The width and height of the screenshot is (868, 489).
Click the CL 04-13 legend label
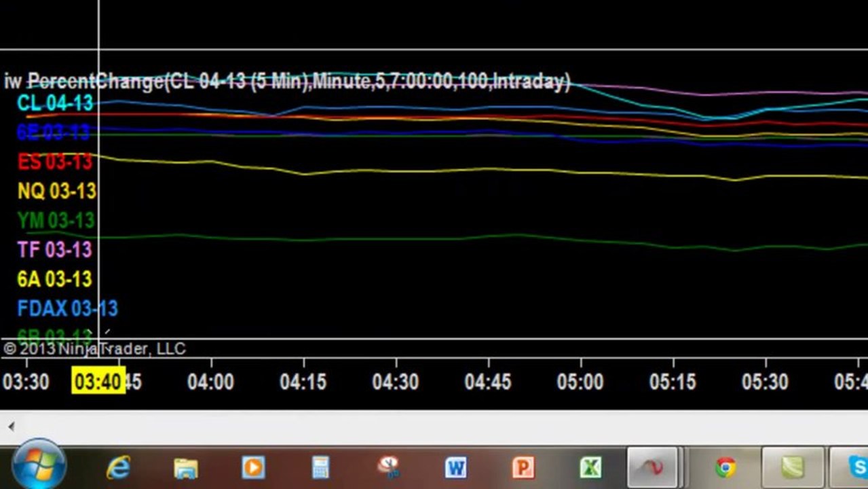(55, 103)
